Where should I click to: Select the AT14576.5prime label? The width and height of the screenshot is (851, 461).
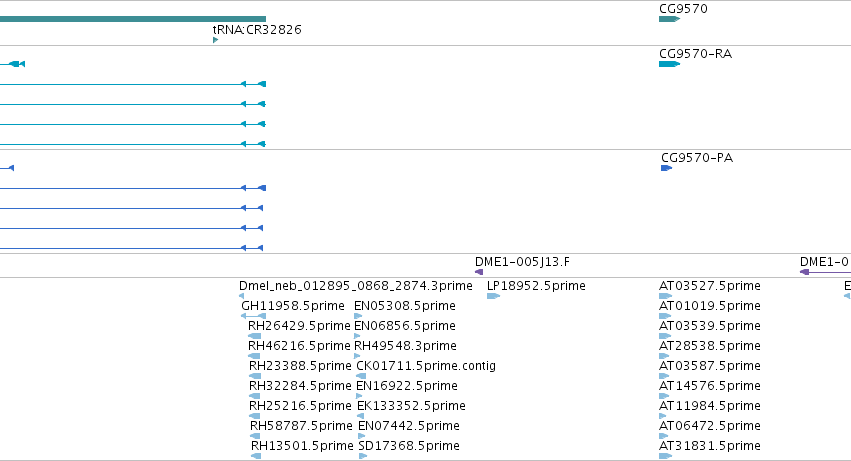[x=709, y=386]
